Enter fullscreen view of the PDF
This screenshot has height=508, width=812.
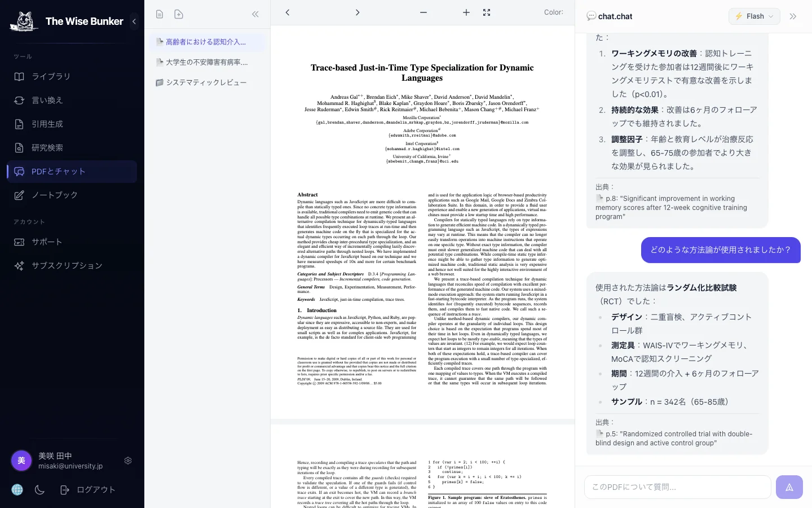pyautogui.click(x=486, y=12)
